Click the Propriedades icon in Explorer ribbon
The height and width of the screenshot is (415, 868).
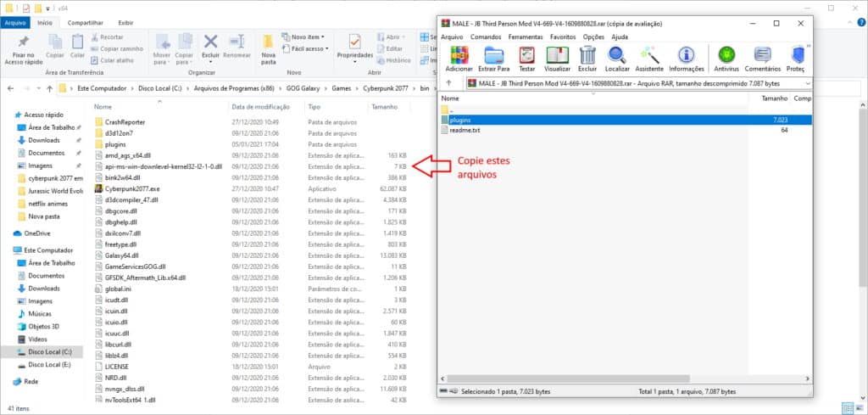355,42
